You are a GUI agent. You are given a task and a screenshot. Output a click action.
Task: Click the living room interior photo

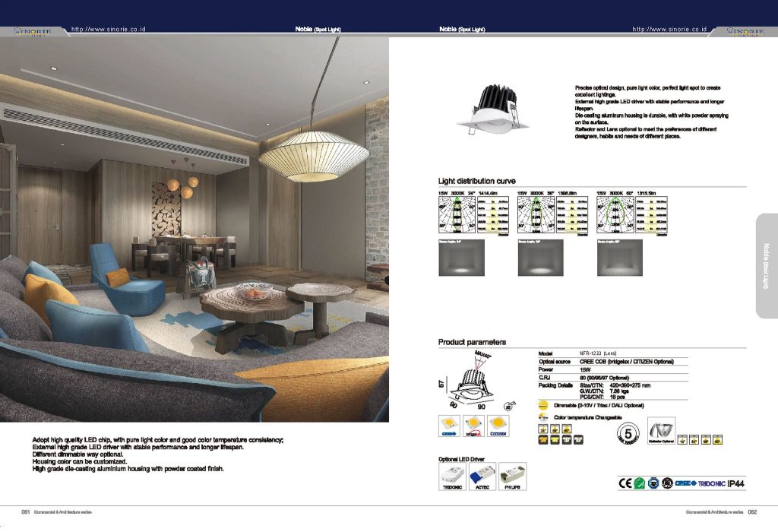click(x=194, y=228)
